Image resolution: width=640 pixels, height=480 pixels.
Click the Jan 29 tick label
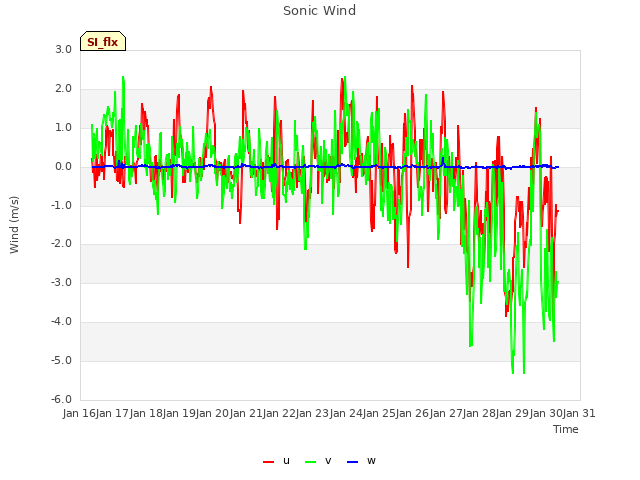pyautogui.click(x=513, y=413)
